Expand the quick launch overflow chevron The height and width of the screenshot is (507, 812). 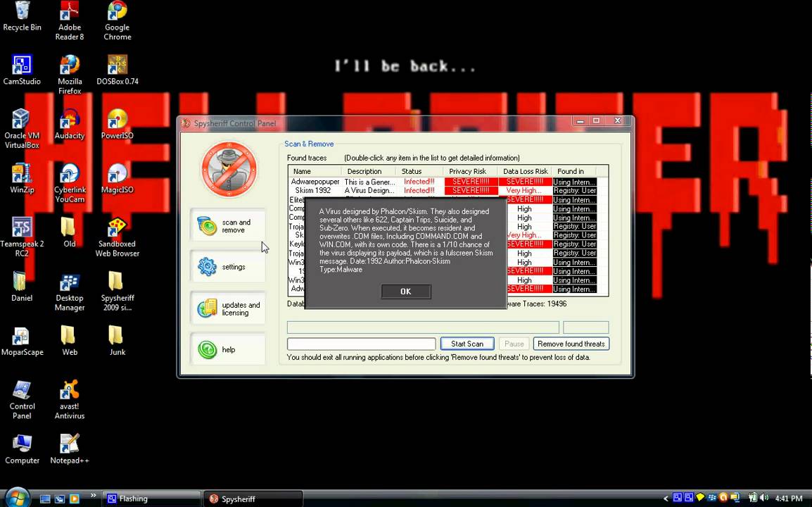pos(93,496)
